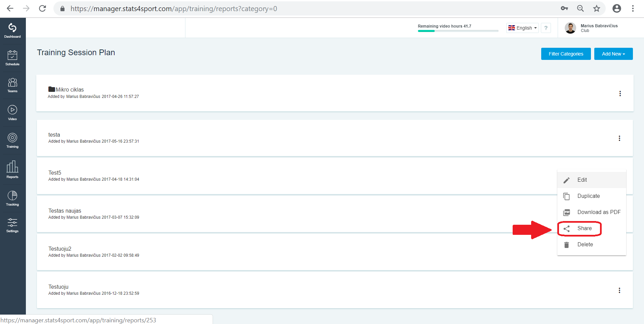Open three-dot menu for testa plan

click(619, 138)
